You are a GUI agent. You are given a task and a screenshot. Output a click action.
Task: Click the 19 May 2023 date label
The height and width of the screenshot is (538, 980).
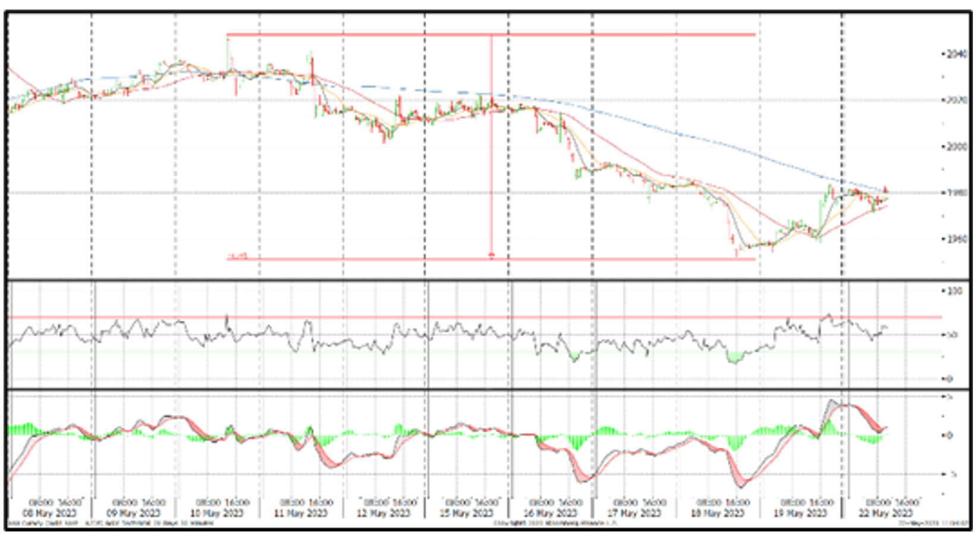800,513
